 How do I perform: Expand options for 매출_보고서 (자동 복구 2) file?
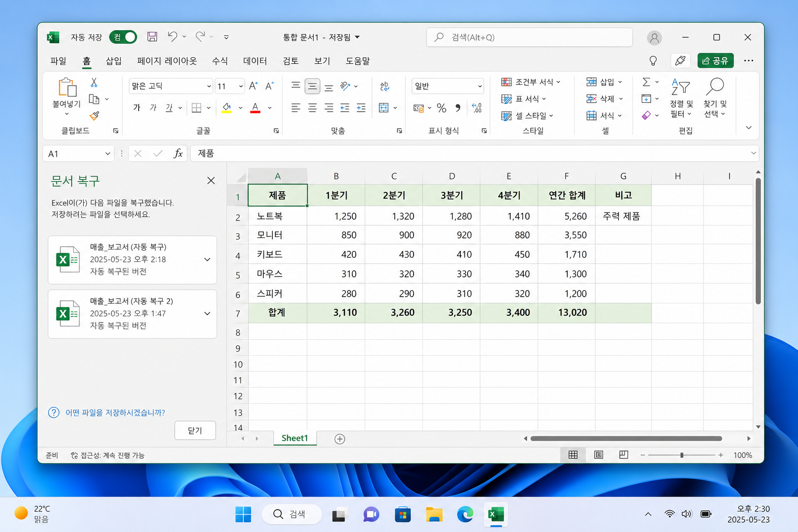(x=207, y=313)
